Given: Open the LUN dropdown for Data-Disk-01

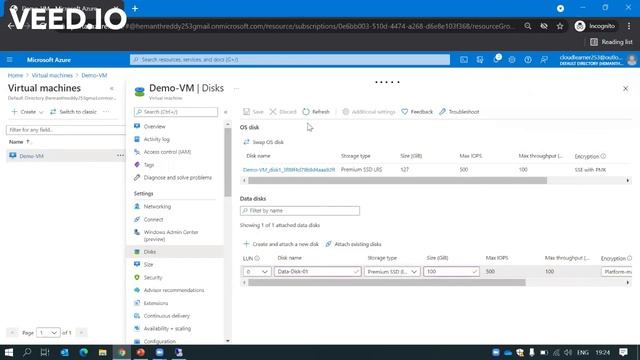Looking at the screenshot, I should (x=257, y=271).
